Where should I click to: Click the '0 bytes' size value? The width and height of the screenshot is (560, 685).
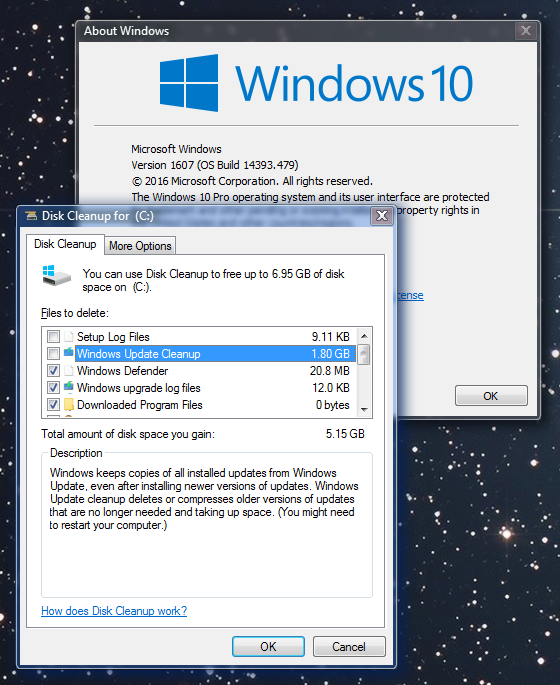pos(332,405)
